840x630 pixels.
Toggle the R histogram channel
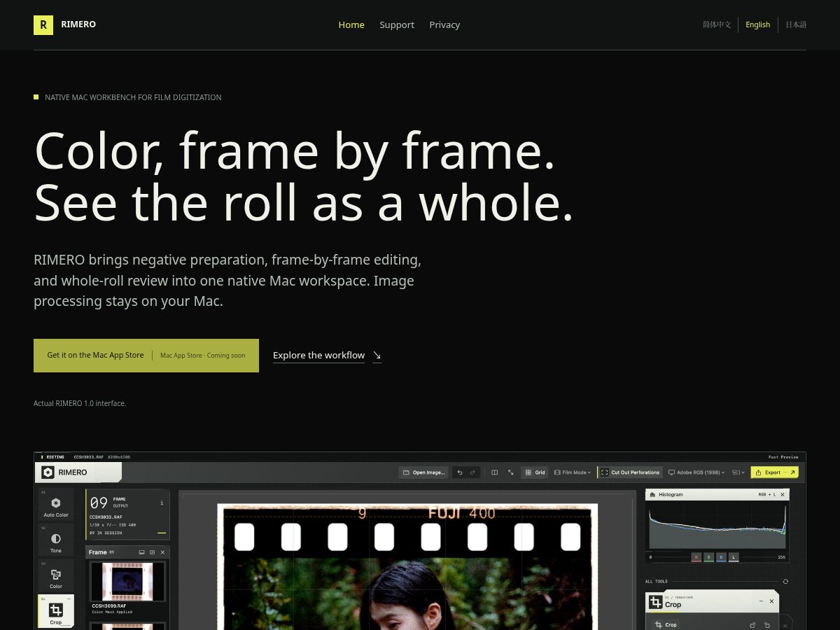pyautogui.click(x=696, y=557)
